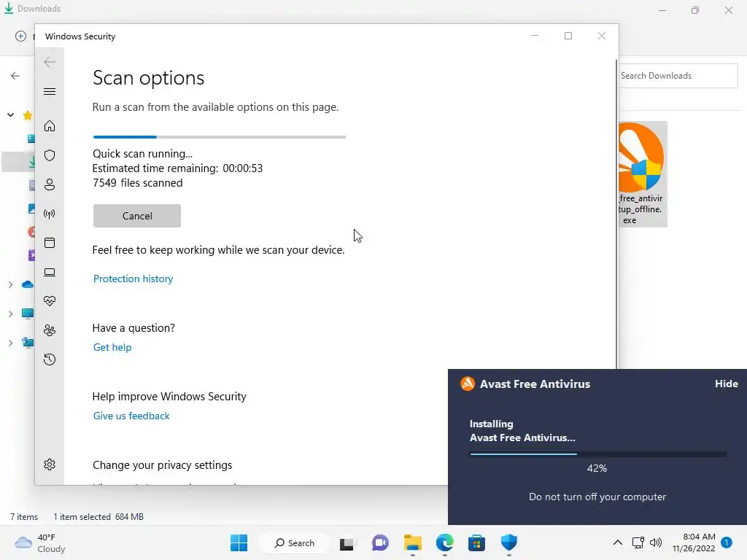
Task: Open Protection history clock icon in sidebar
Action: (50, 359)
